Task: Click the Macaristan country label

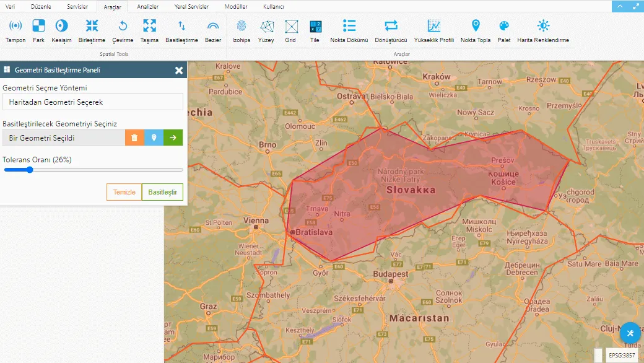Action: coord(419,318)
